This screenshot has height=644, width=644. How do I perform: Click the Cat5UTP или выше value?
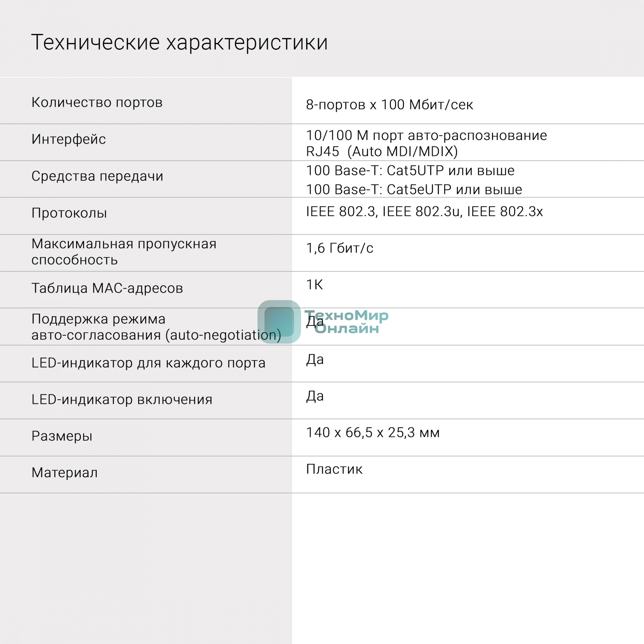tap(410, 171)
